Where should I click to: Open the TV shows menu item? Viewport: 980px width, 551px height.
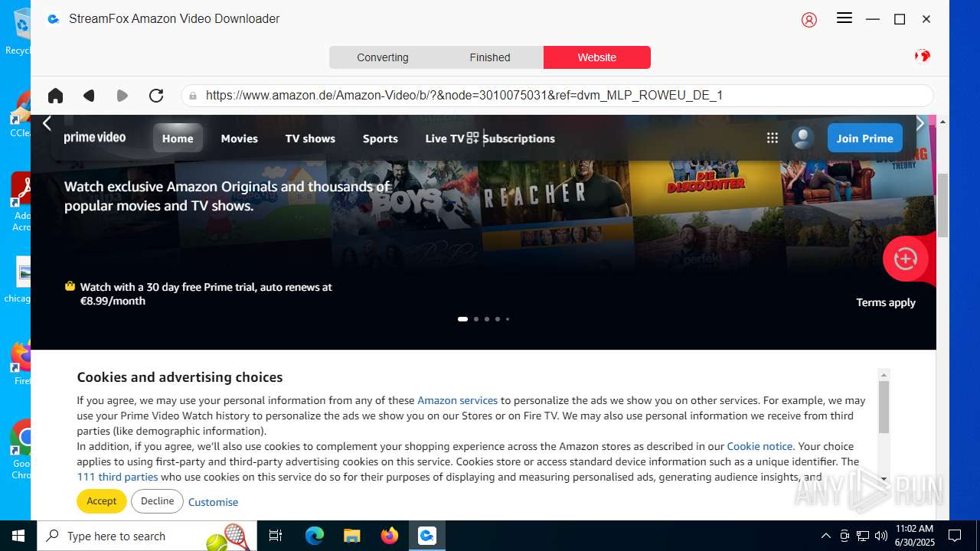pyautogui.click(x=310, y=139)
